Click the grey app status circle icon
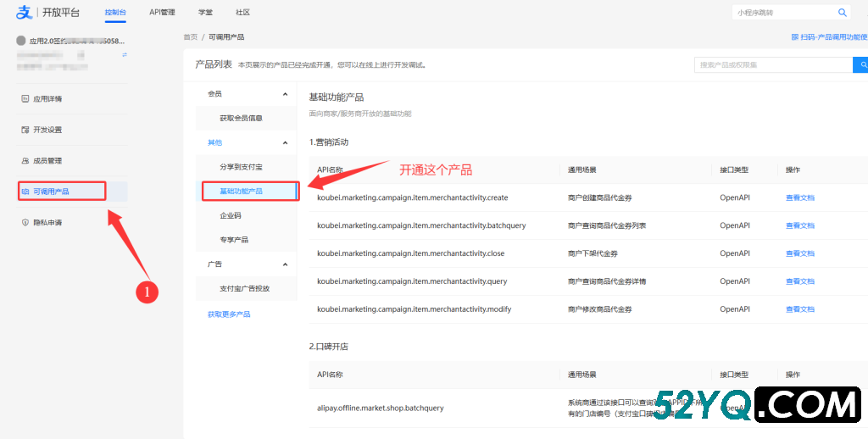The width and height of the screenshot is (868, 439). (21, 41)
